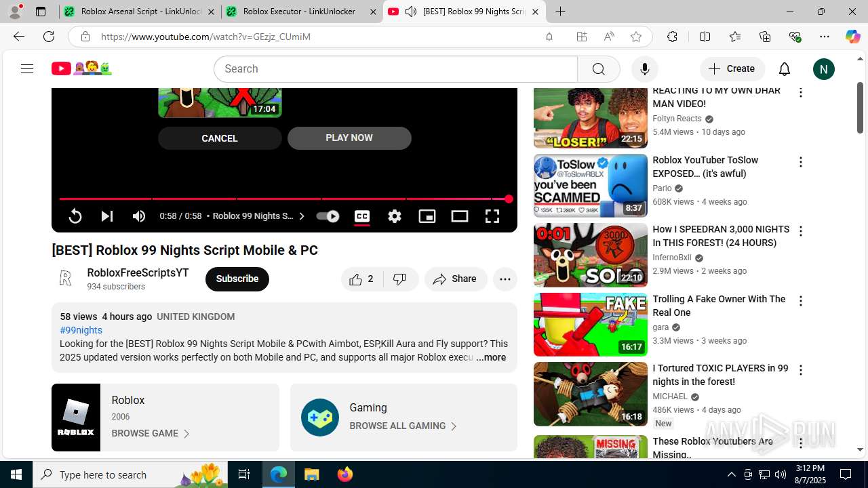This screenshot has height=488, width=868.
Task: Toggle theater mode
Action: point(460,216)
